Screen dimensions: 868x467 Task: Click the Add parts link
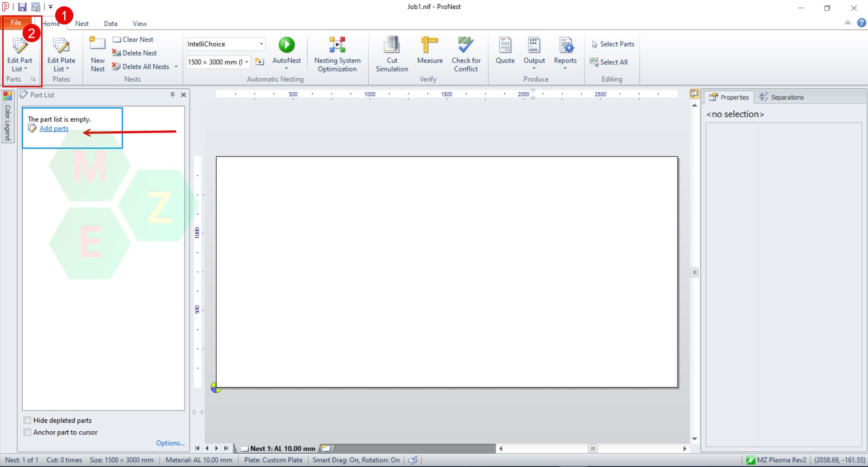pos(54,129)
